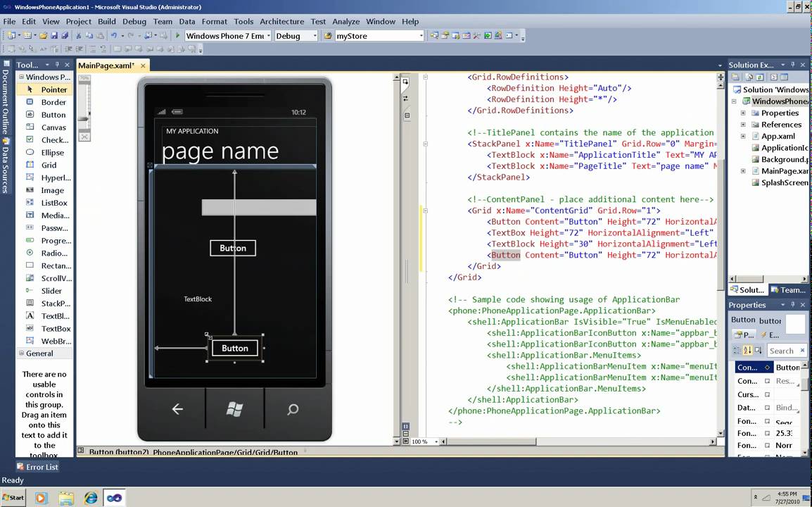Click the marker square next to Content property
The width and height of the screenshot is (812, 507).
(x=768, y=367)
